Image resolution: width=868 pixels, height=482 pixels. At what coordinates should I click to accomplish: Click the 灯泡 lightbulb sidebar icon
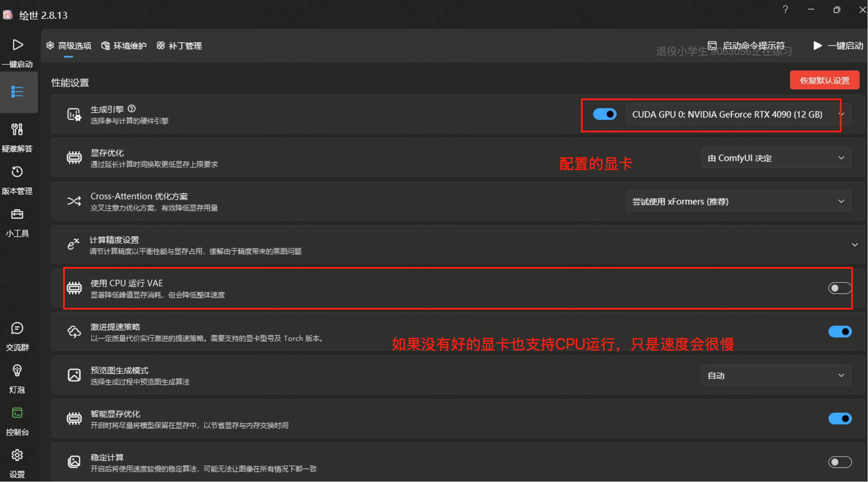click(17, 371)
